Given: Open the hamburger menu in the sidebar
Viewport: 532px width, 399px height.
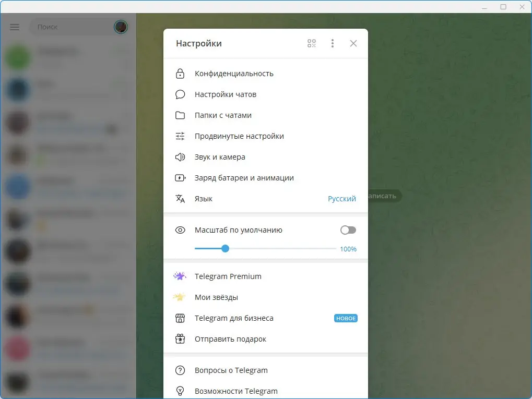Looking at the screenshot, I should (14, 27).
